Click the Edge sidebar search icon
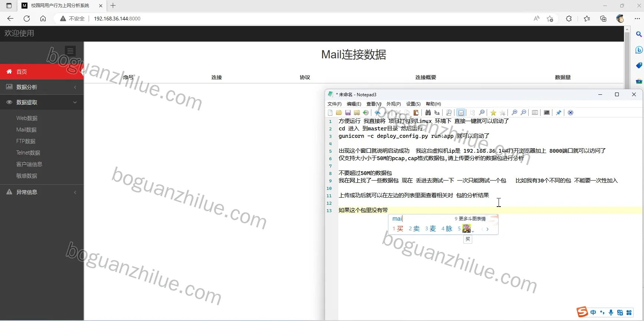This screenshot has height=321, width=644. click(x=639, y=34)
